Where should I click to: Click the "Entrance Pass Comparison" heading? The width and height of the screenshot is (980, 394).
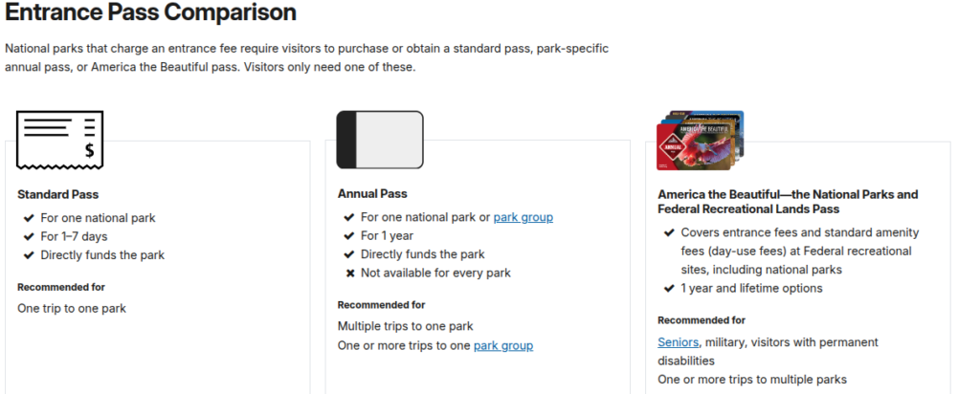[x=150, y=13]
